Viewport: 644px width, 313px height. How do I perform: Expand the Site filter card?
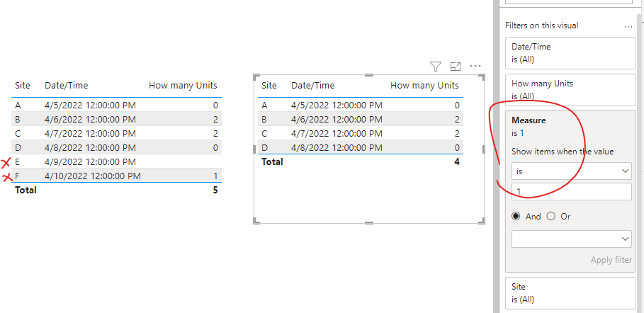pos(570,293)
